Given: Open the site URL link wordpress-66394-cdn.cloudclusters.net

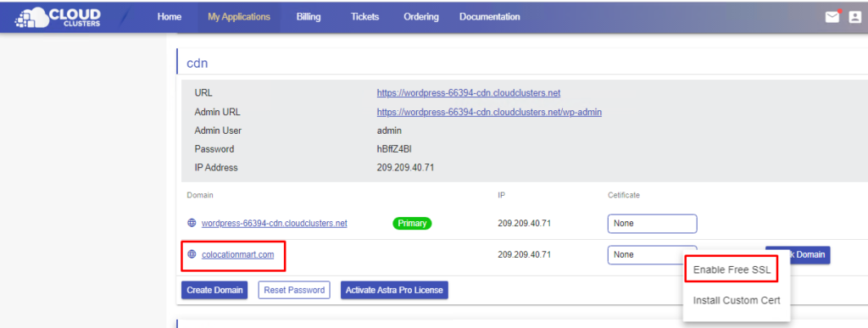Looking at the screenshot, I should [468, 93].
